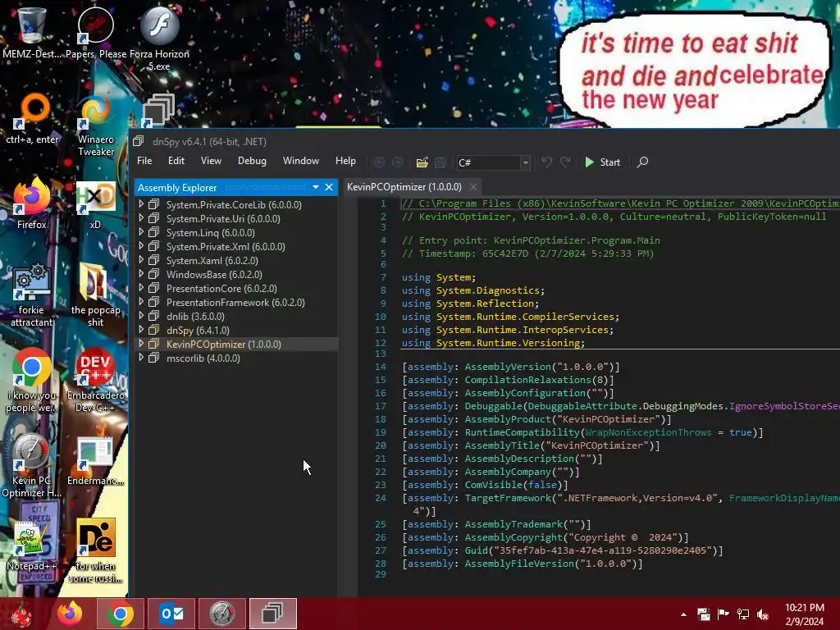Expand System.Linq tree node
This screenshot has width=840, height=630.
tap(141, 232)
